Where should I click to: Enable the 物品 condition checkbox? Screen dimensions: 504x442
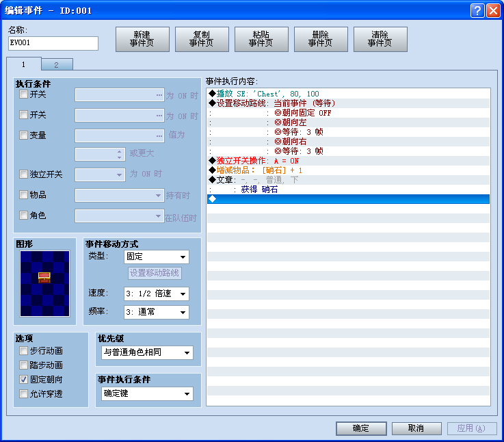point(23,194)
